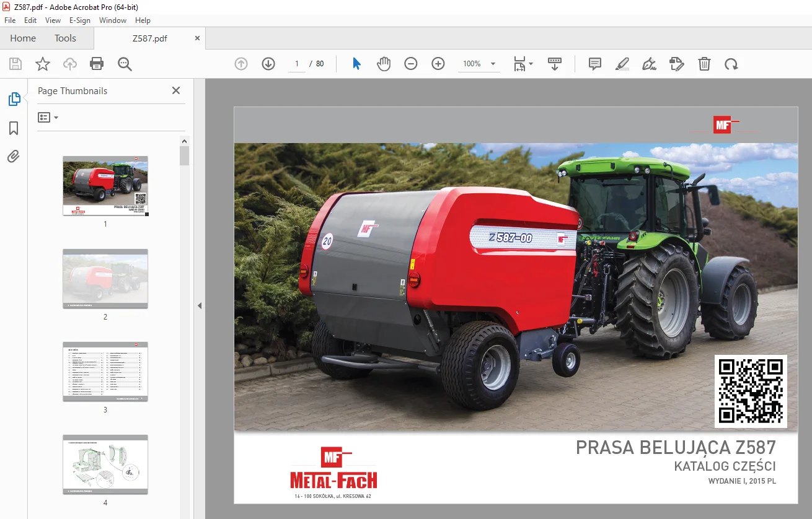Viewport: 812px width, 519px height.
Task: Zoom in with the plus button
Action: (x=438, y=64)
